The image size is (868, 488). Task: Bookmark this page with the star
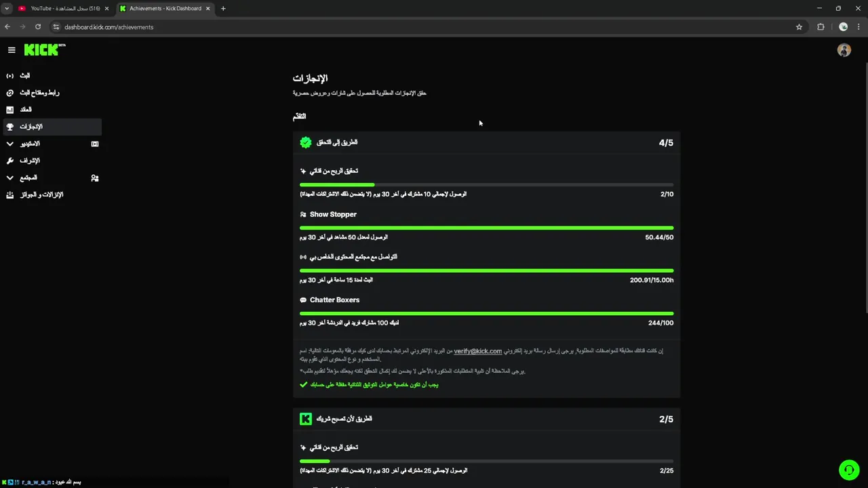799,27
